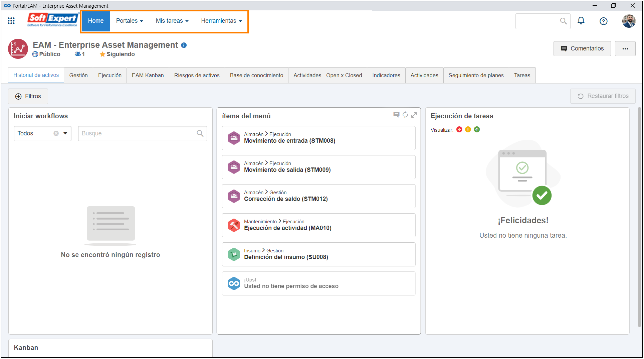The height and width of the screenshot is (359, 644).
Task: Click the Kanban widget header
Action: click(26, 348)
